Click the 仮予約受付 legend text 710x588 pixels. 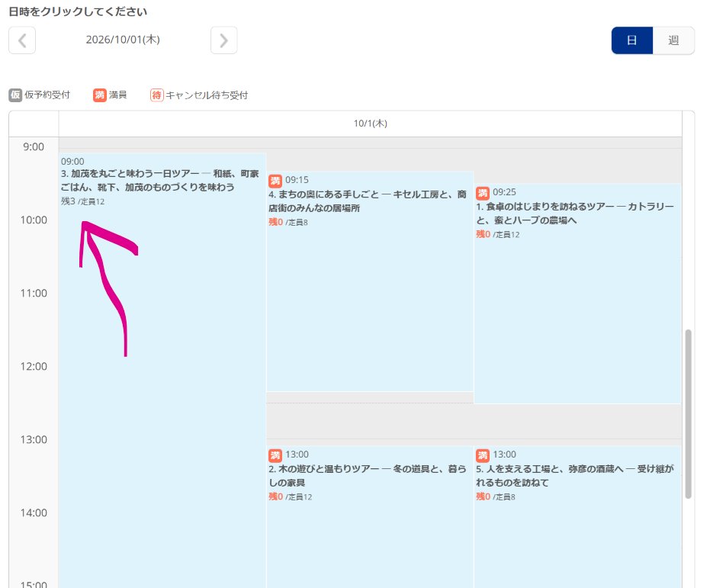[47, 95]
